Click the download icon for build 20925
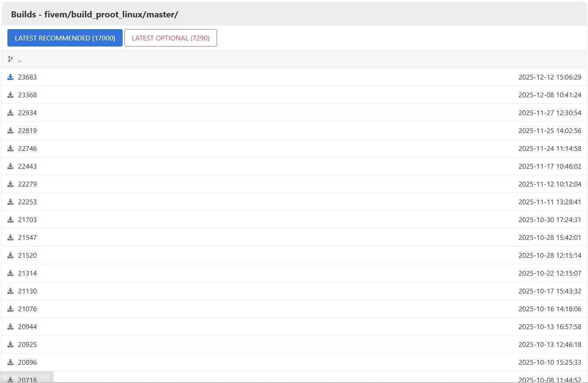This screenshot has height=383, width=588. click(x=10, y=344)
